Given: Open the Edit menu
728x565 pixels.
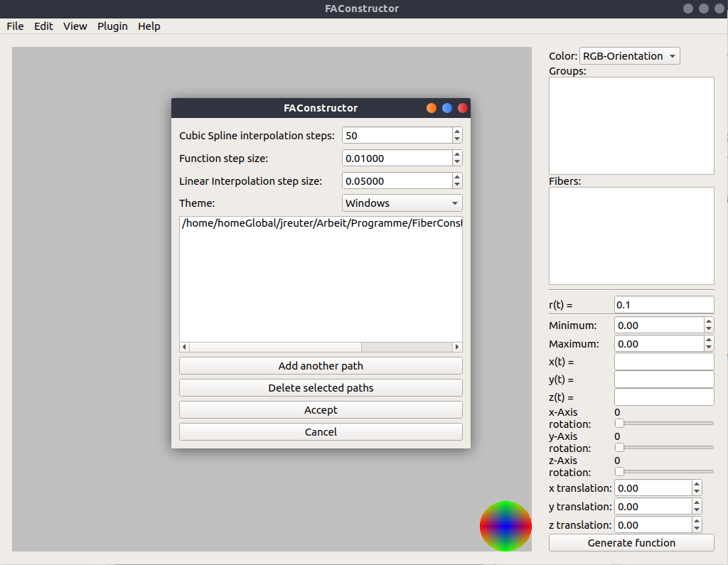Looking at the screenshot, I should coord(43,26).
